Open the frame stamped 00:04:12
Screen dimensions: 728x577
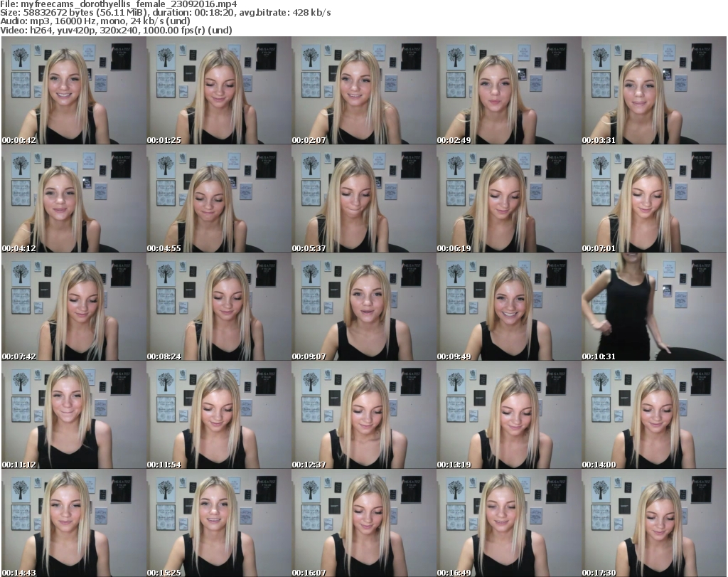(73, 199)
